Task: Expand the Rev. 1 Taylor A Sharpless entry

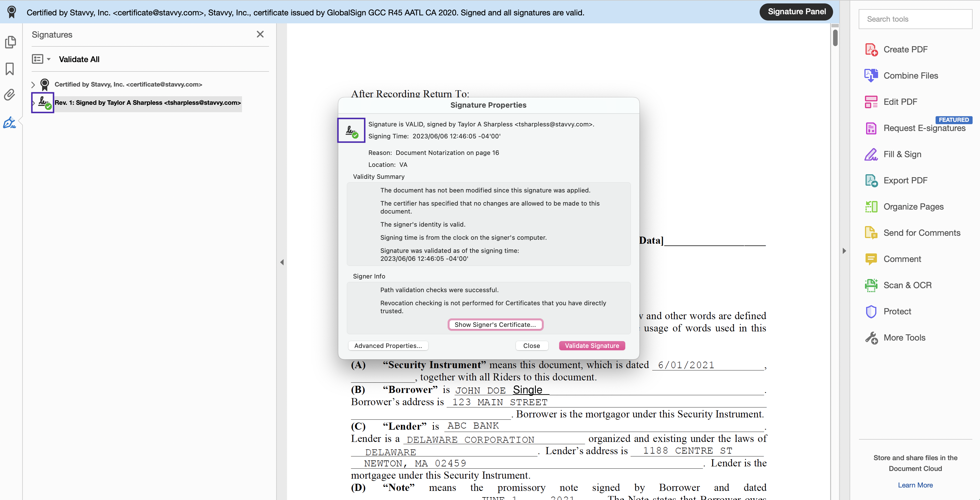Action: coord(34,103)
